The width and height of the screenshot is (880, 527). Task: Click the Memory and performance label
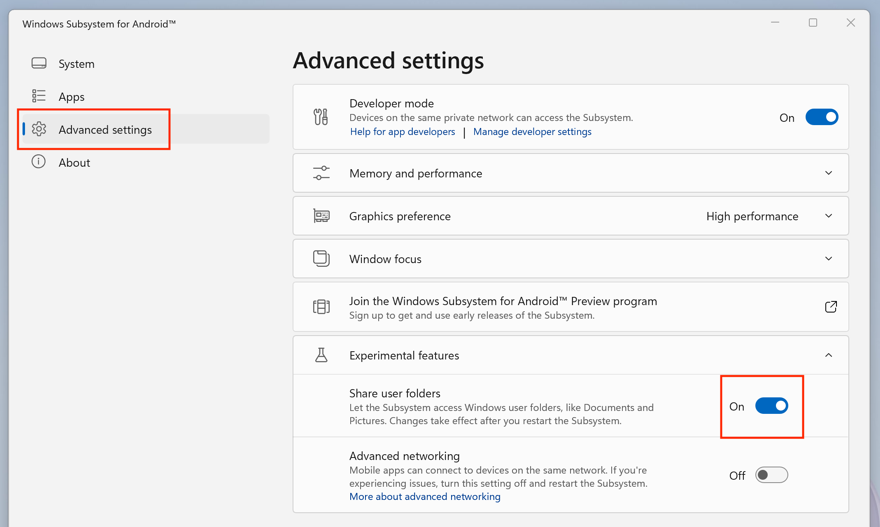415,173
